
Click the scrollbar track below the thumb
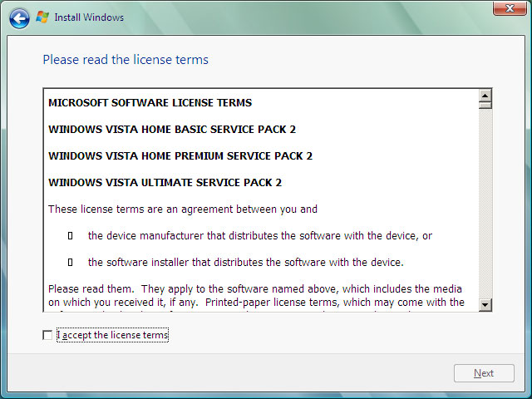click(485, 204)
